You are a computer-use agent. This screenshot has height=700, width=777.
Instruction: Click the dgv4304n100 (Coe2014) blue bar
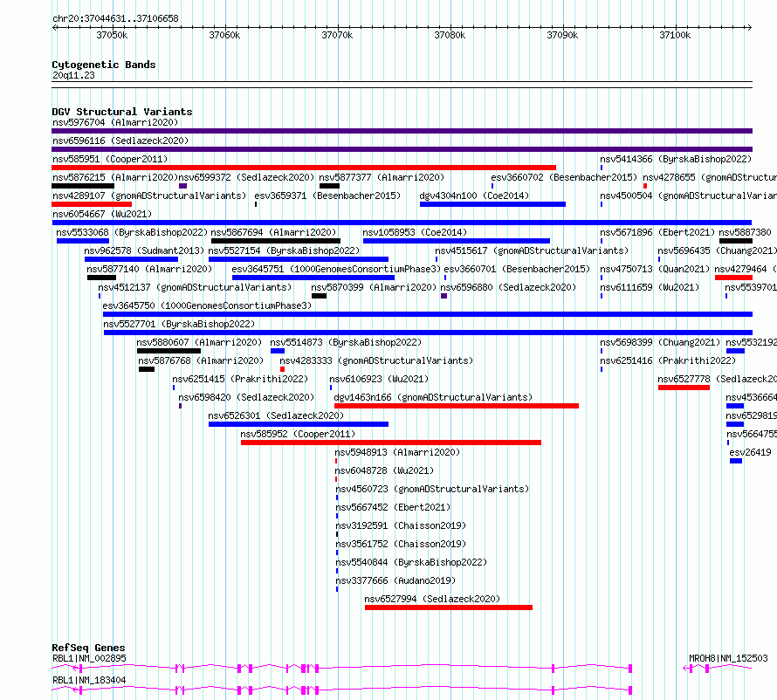coord(492,204)
